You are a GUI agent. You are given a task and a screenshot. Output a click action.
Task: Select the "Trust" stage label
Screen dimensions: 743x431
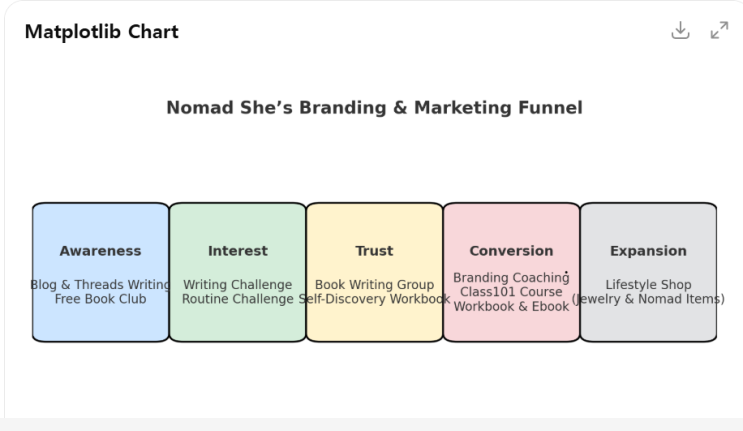[374, 251]
